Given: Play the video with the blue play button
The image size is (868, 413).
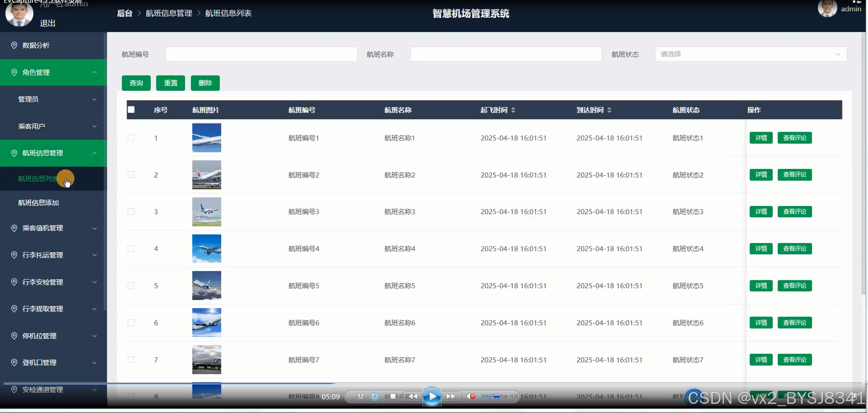Looking at the screenshot, I should (431, 397).
